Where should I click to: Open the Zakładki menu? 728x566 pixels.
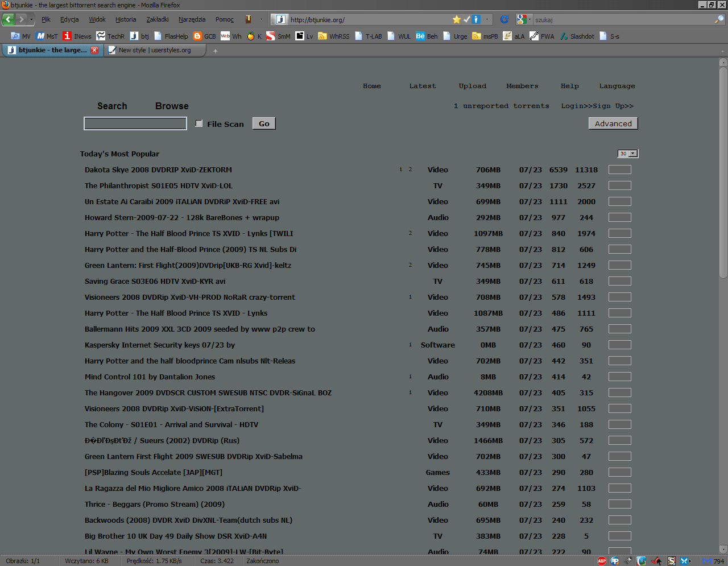tap(158, 19)
